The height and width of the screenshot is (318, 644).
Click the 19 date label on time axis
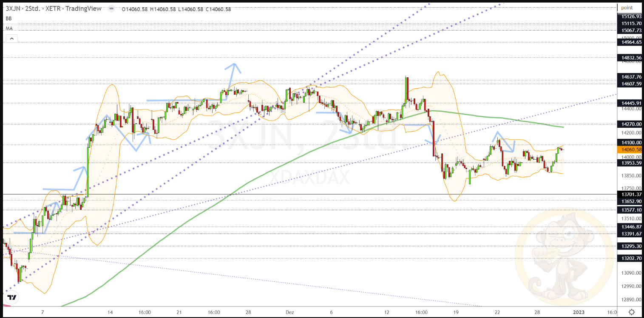(x=456, y=312)
